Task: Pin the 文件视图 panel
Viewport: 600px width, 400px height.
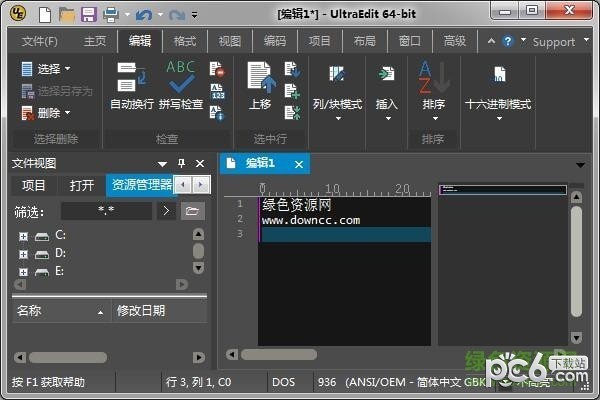Action: click(x=181, y=163)
